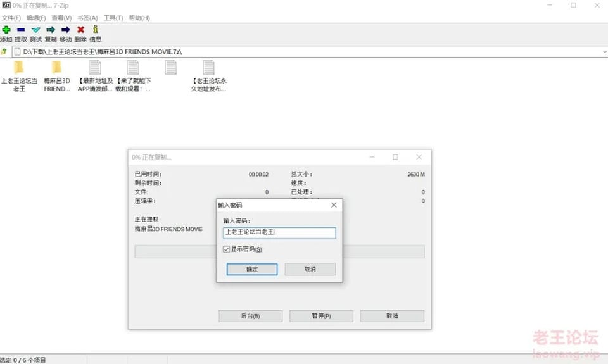Click the 后台(B) background button
The height and width of the screenshot is (364, 608).
point(251,316)
